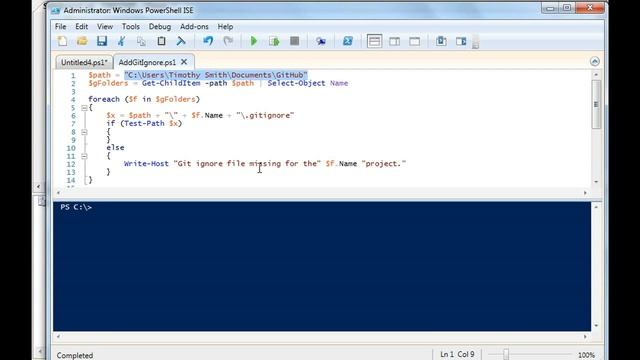This screenshot has height=360, width=640.
Task: Maximize the script pane
Action: coord(415,41)
